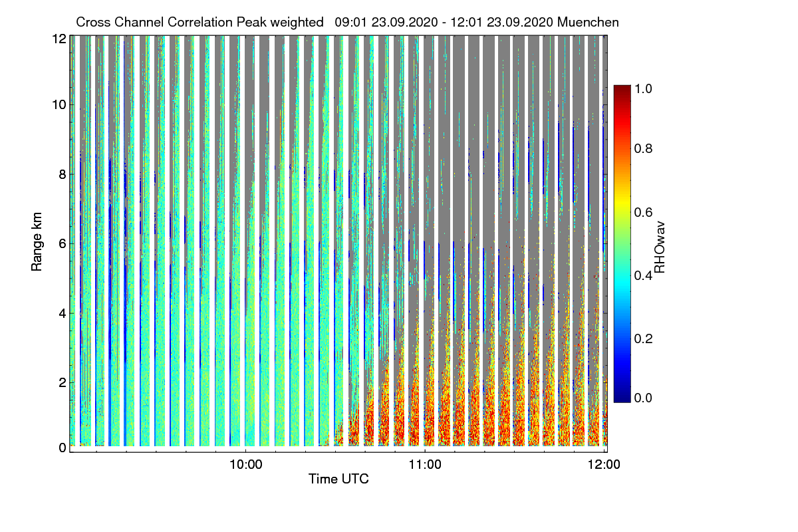This screenshot has height=532, width=798.
Task: Click the '11:00' time axis tick label
Action: pos(425,465)
